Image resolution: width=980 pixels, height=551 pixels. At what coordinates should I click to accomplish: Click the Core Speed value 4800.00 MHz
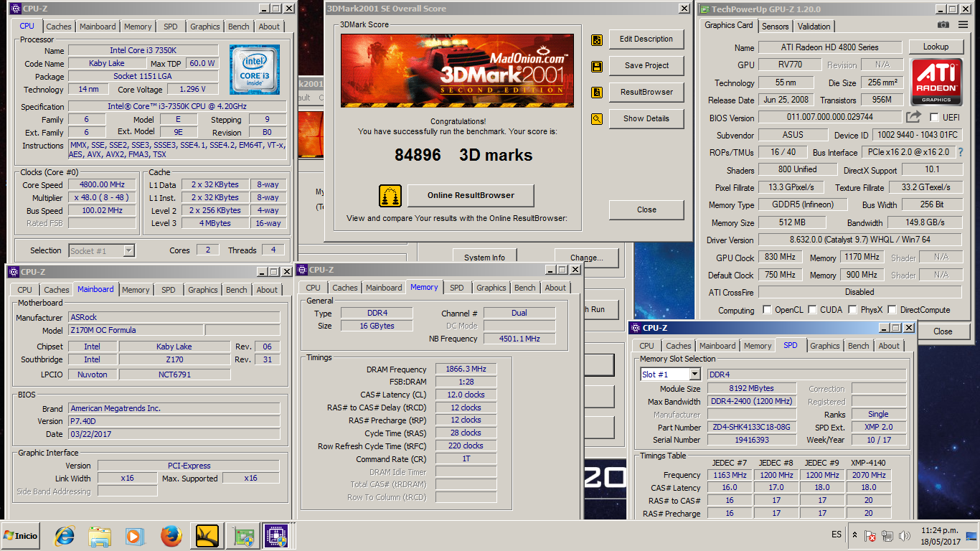click(103, 184)
